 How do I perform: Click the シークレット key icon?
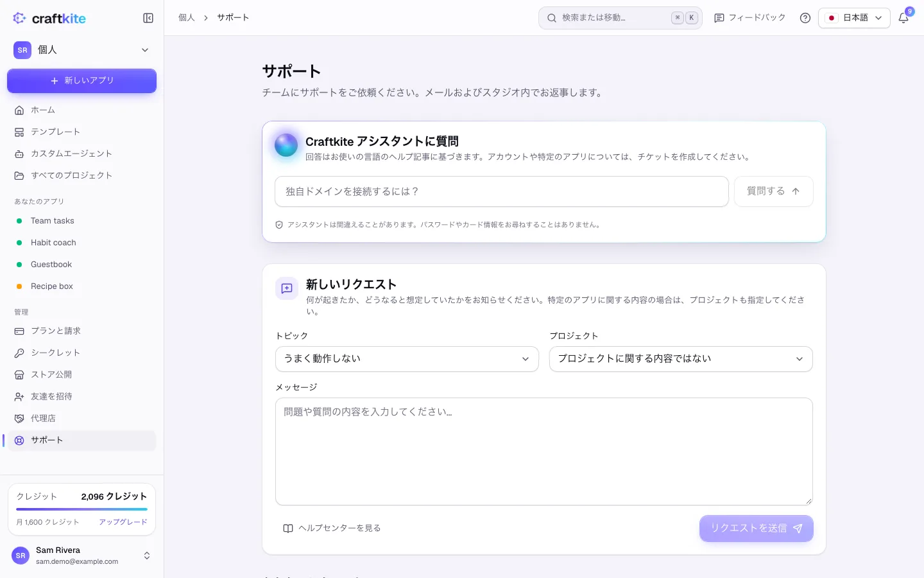(x=19, y=353)
